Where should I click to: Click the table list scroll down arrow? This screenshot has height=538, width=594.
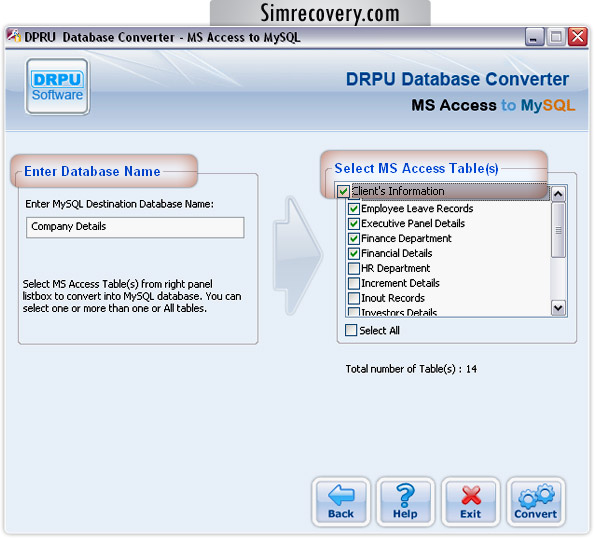click(x=558, y=308)
